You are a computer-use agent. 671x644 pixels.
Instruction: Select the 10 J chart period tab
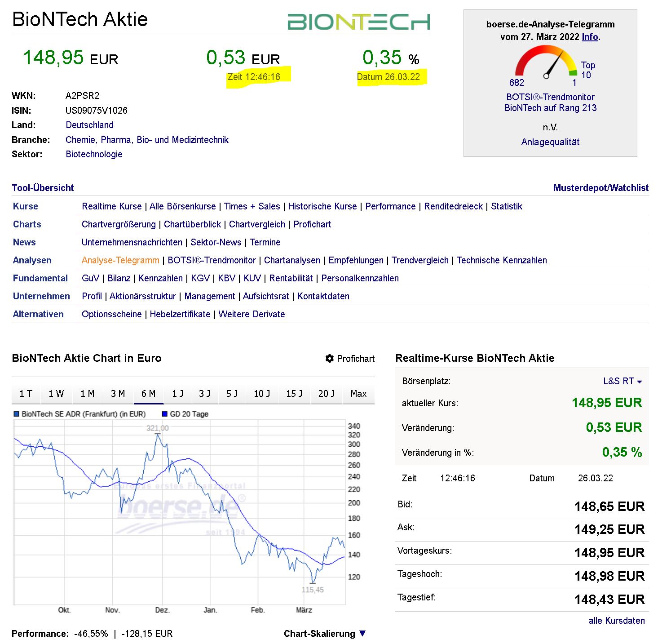click(x=262, y=394)
